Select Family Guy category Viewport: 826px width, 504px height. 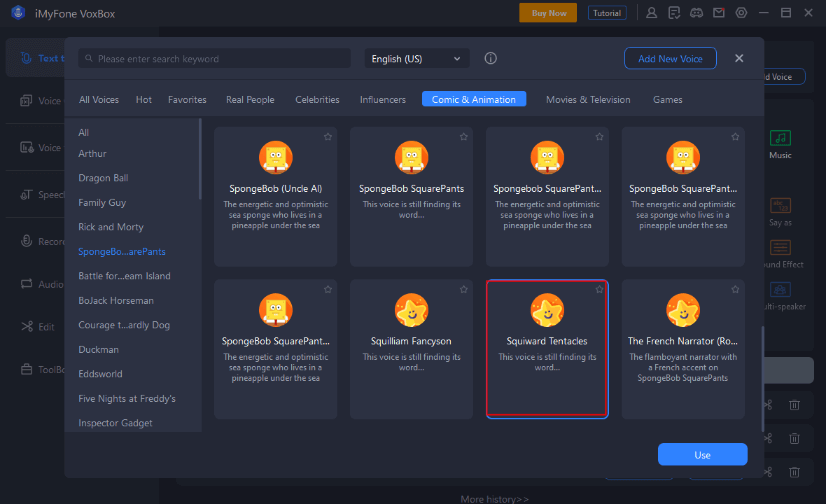click(102, 203)
